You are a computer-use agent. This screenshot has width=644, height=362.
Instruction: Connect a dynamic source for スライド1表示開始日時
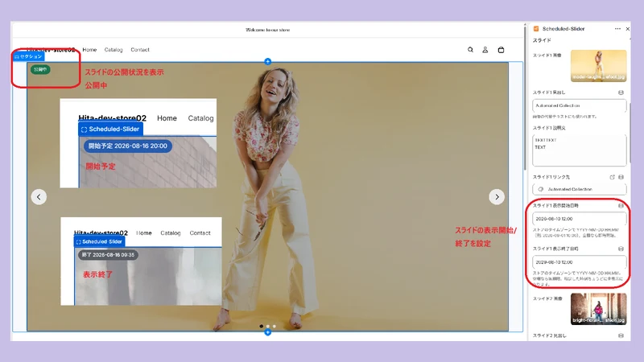621,206
